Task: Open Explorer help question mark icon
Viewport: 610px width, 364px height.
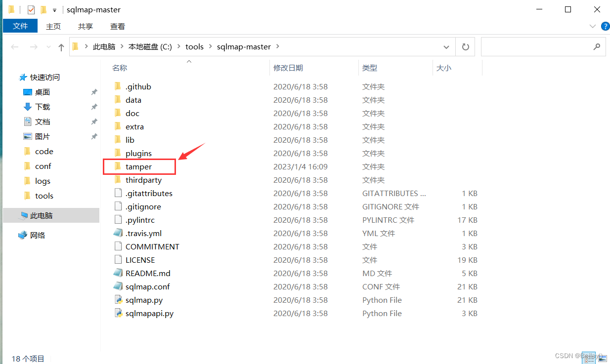Action: (605, 26)
